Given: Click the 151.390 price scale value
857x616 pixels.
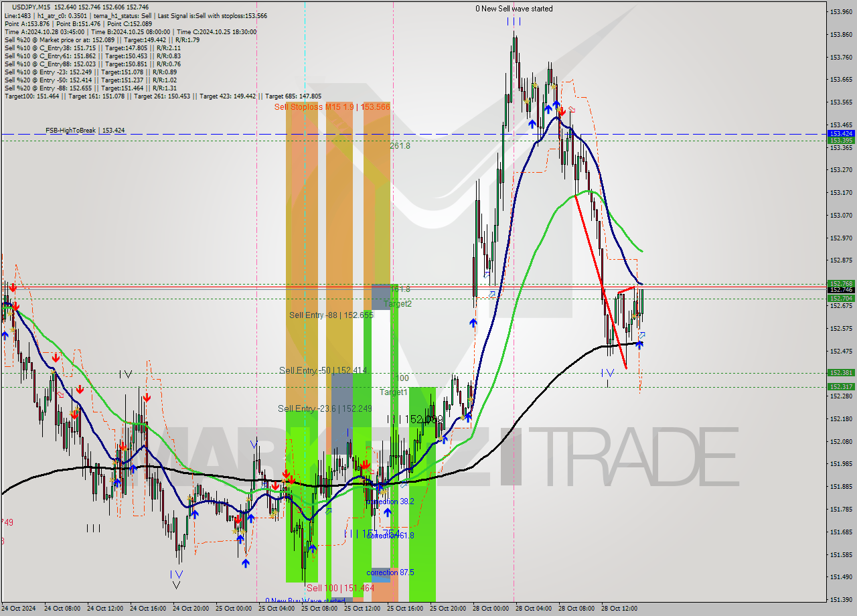Looking at the screenshot, I should click(x=841, y=600).
